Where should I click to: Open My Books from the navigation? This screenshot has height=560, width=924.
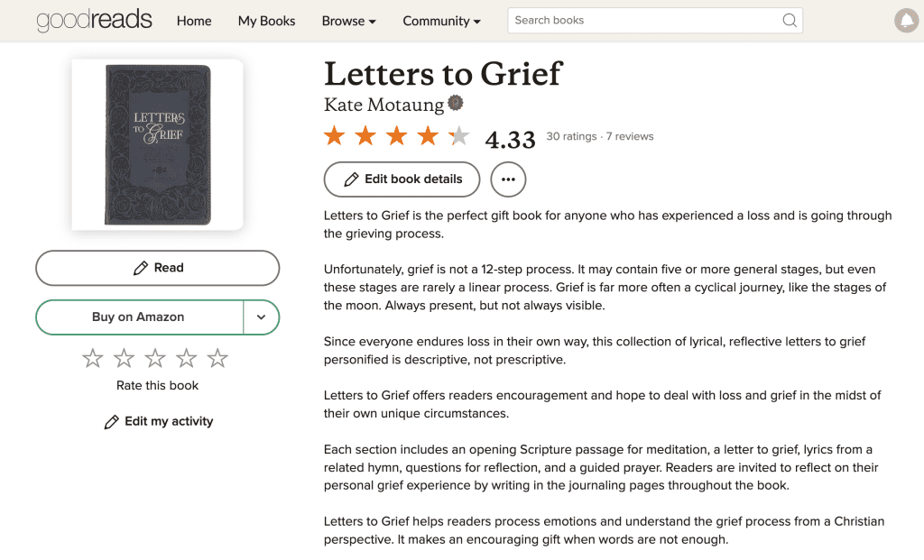click(266, 21)
